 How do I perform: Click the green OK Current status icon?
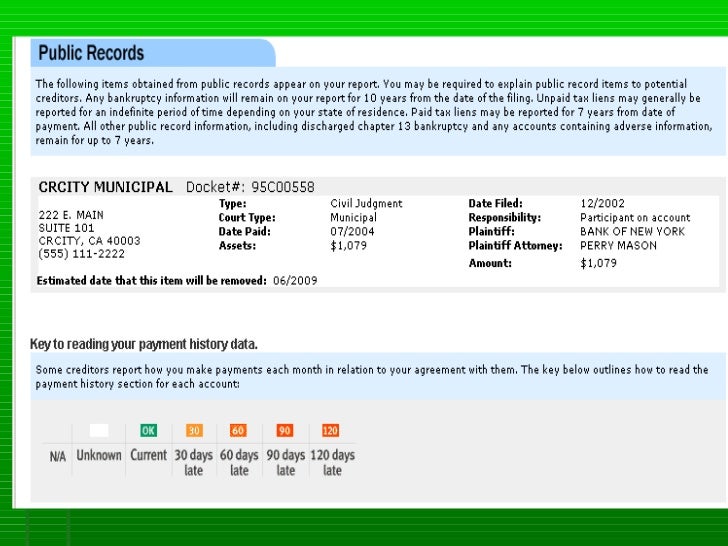pyautogui.click(x=148, y=430)
